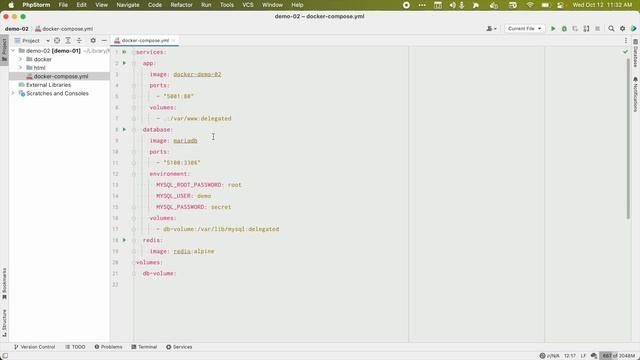
Task: Close the docker-compose.yml editor tab
Action: (x=173, y=40)
